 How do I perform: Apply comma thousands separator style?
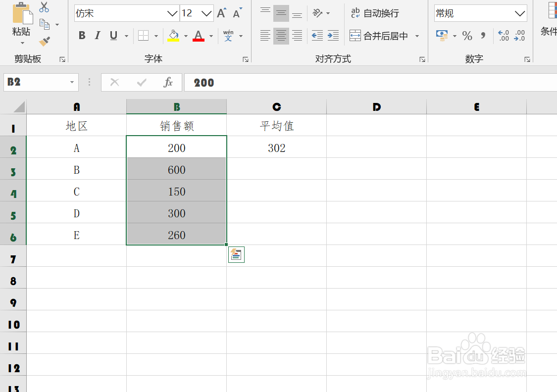point(483,36)
